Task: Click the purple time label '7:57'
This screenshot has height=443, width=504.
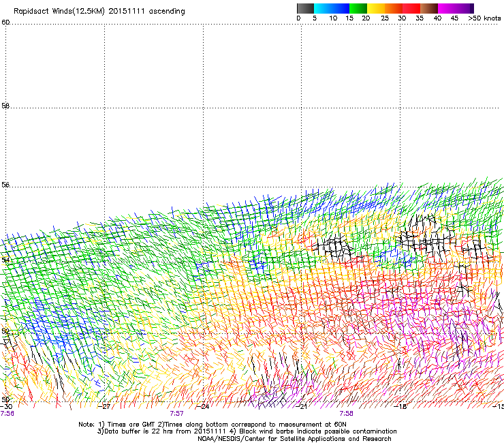Action: tap(177, 414)
